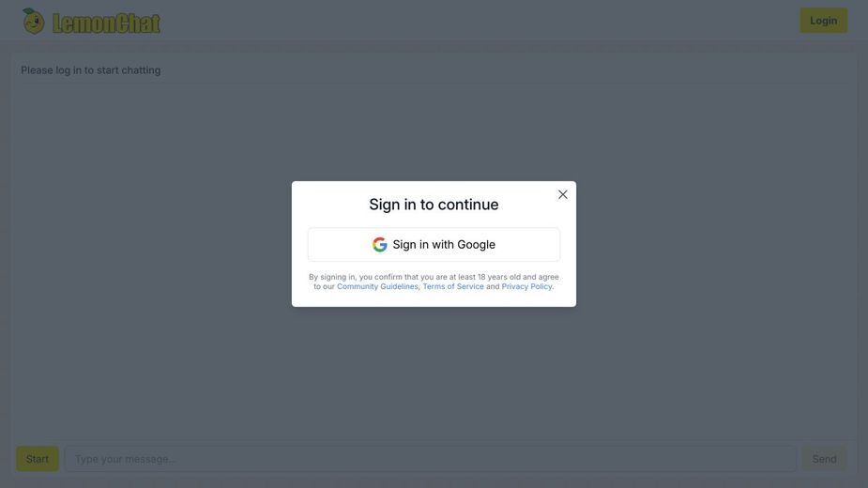Viewport: 868px width, 488px height.
Task: Click the Send button
Action: 824,459
